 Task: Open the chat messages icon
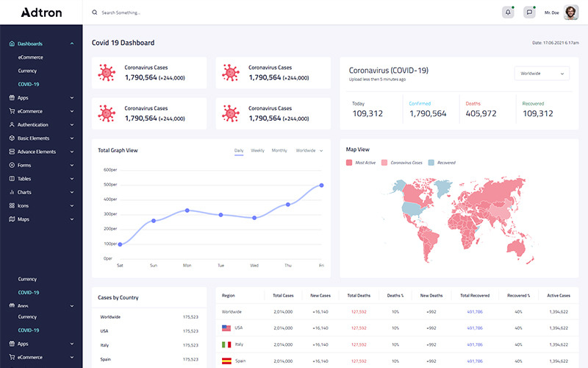(529, 13)
